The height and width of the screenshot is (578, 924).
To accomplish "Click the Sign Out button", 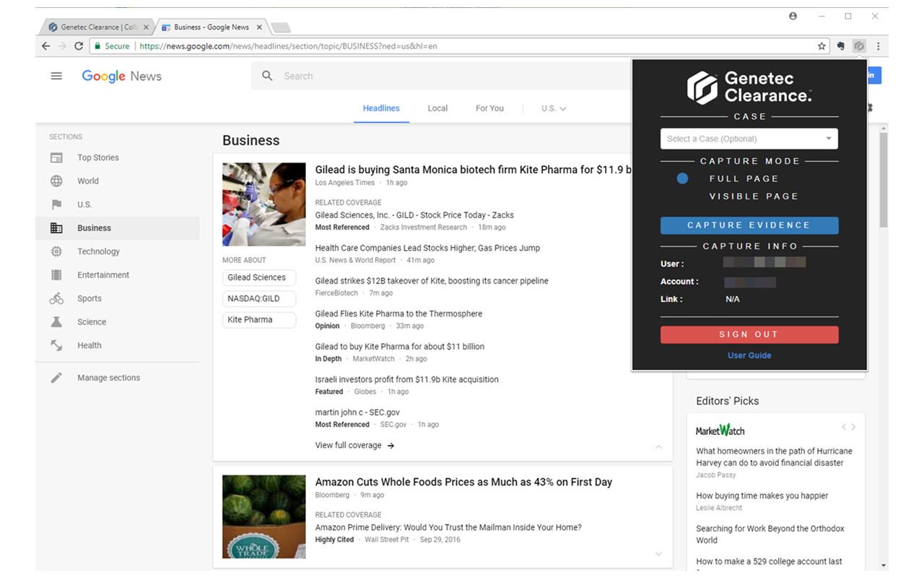I will (749, 335).
